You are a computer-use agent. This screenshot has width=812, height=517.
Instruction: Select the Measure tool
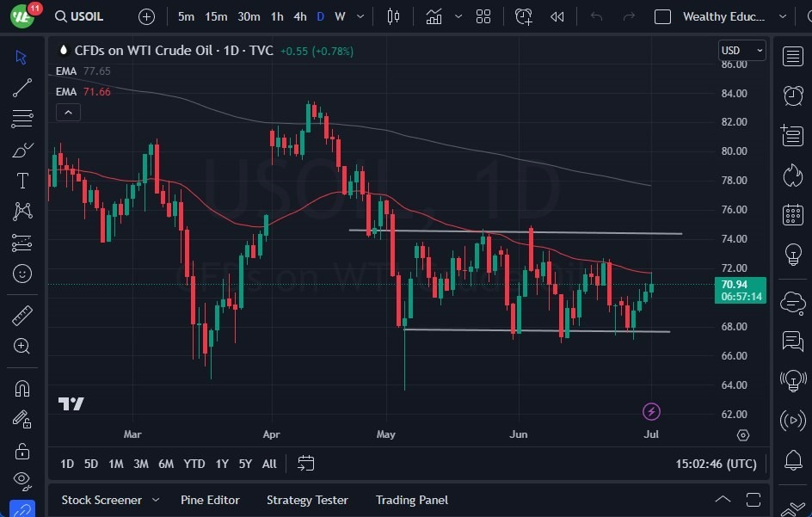pos(22,315)
